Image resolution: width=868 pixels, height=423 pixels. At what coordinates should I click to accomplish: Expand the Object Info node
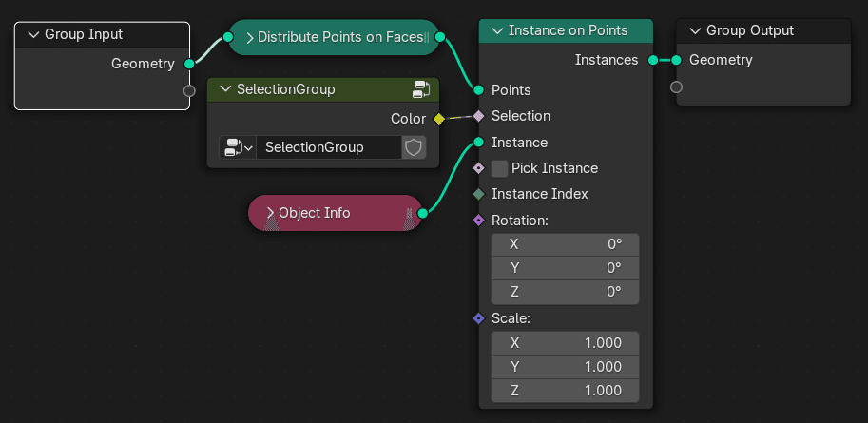(270, 213)
